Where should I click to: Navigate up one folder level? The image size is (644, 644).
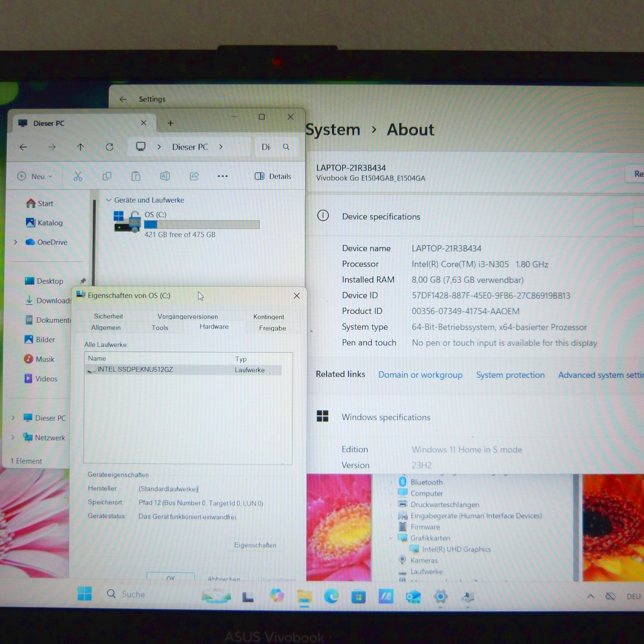80,147
